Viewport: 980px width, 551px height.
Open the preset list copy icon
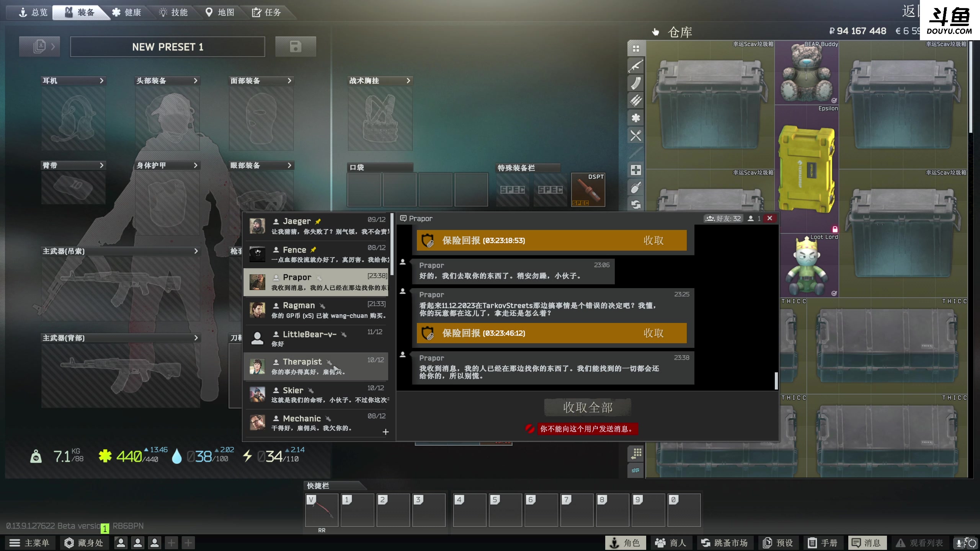pos(39,47)
